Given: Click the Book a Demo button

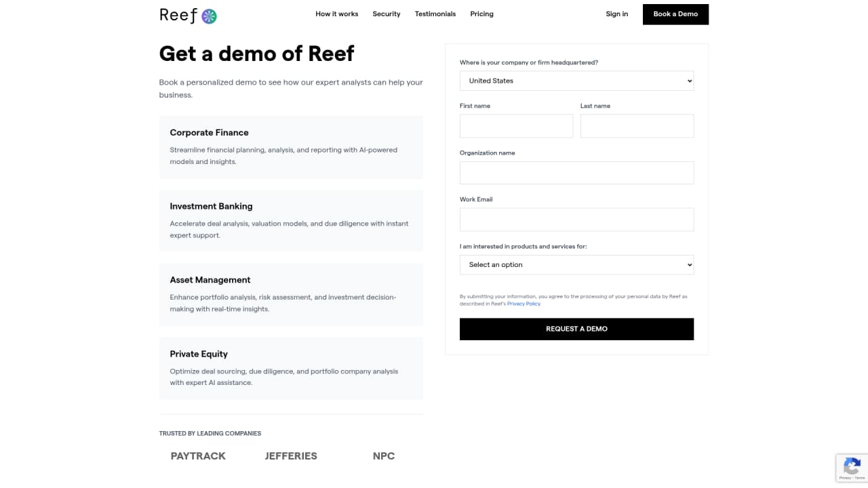Looking at the screenshot, I should [675, 14].
